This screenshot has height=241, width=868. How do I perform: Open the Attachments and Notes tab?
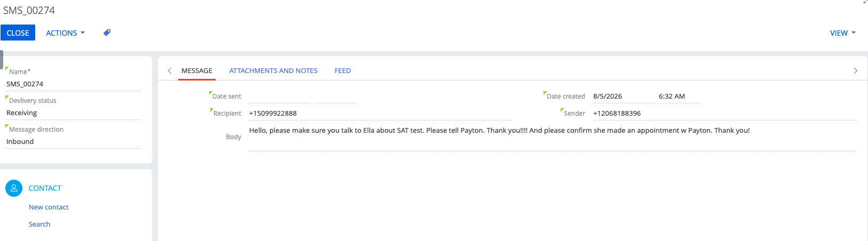point(273,71)
